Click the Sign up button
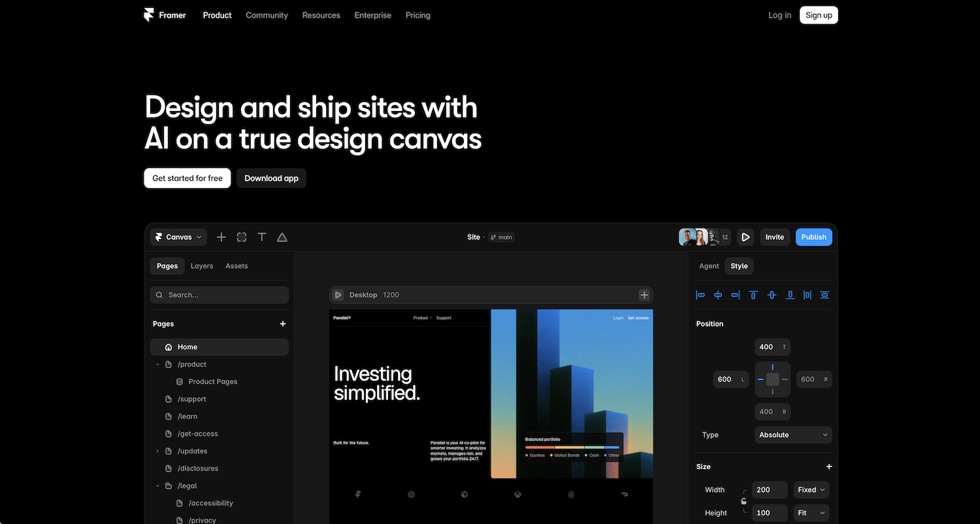The image size is (980, 524). tap(819, 15)
